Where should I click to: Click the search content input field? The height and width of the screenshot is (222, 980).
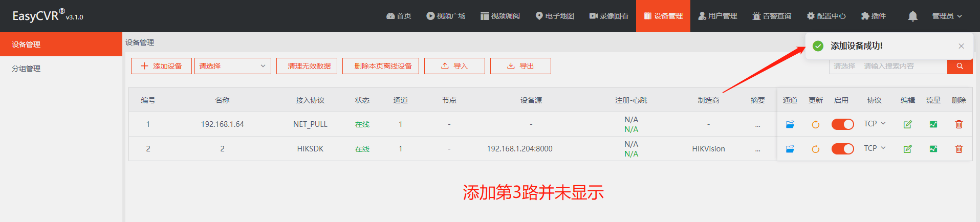[904, 66]
